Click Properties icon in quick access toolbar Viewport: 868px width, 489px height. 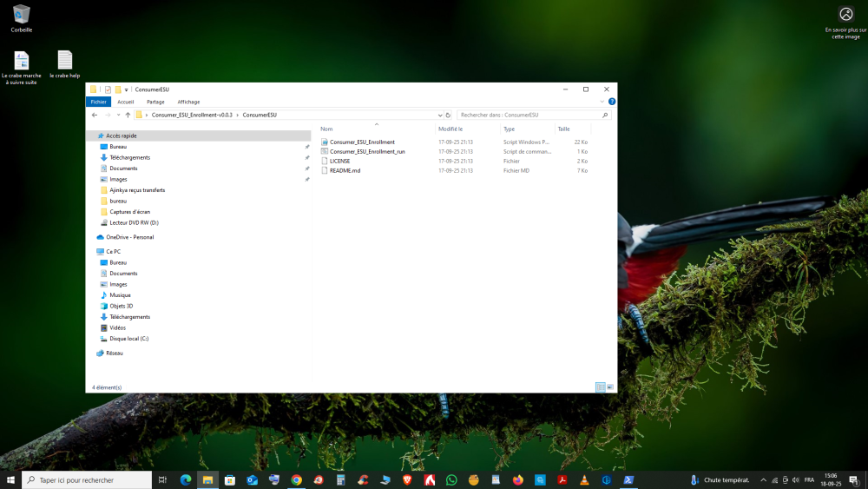coord(108,89)
